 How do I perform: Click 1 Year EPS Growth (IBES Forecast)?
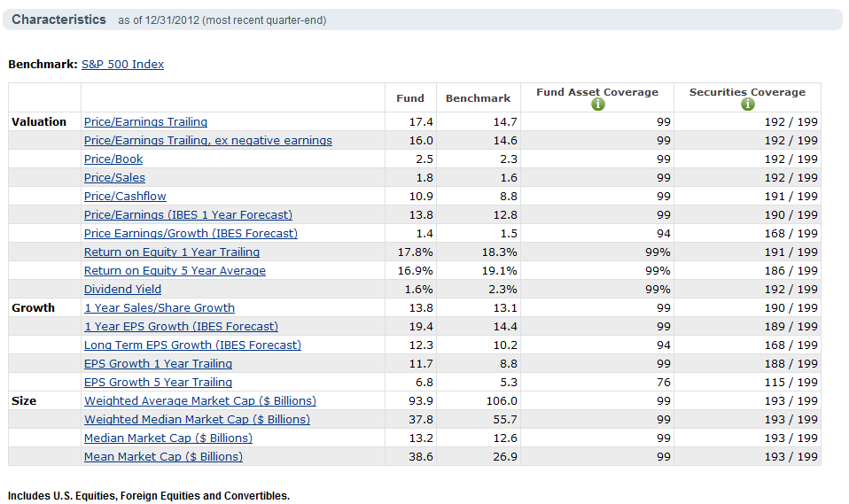click(181, 327)
